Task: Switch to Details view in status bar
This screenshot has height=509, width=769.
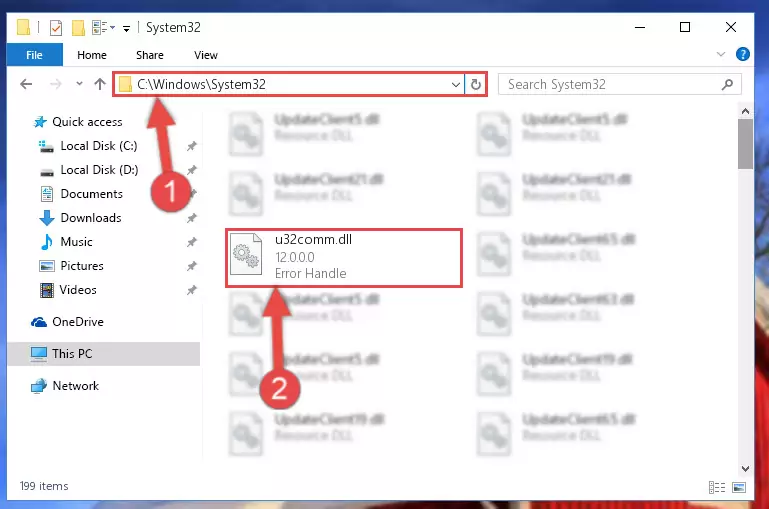Action: [x=717, y=487]
